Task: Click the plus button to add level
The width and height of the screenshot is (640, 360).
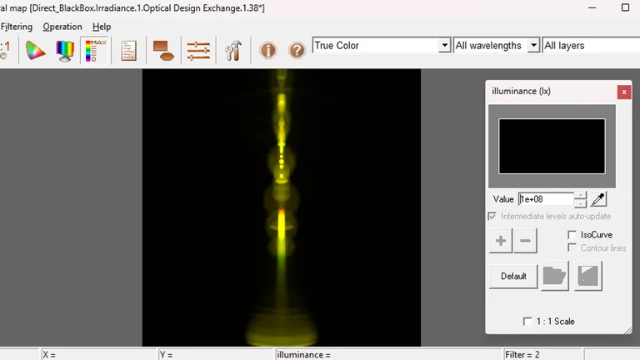Action: [x=501, y=241]
